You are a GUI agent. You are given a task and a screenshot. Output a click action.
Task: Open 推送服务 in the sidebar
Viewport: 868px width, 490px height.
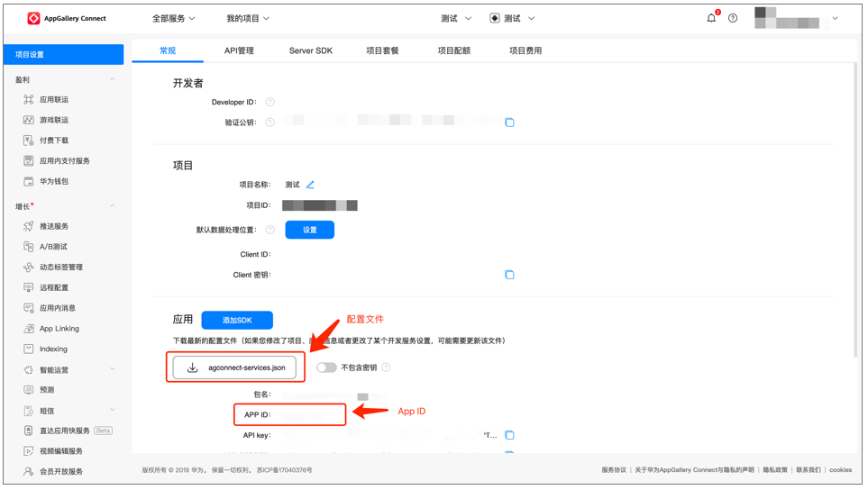(54, 227)
